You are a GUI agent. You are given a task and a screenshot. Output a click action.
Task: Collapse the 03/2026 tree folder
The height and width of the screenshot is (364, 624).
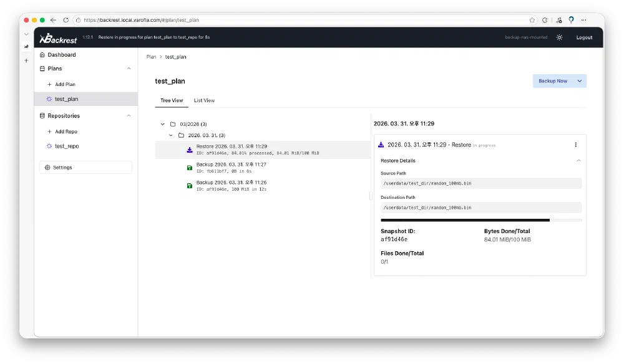(163, 124)
